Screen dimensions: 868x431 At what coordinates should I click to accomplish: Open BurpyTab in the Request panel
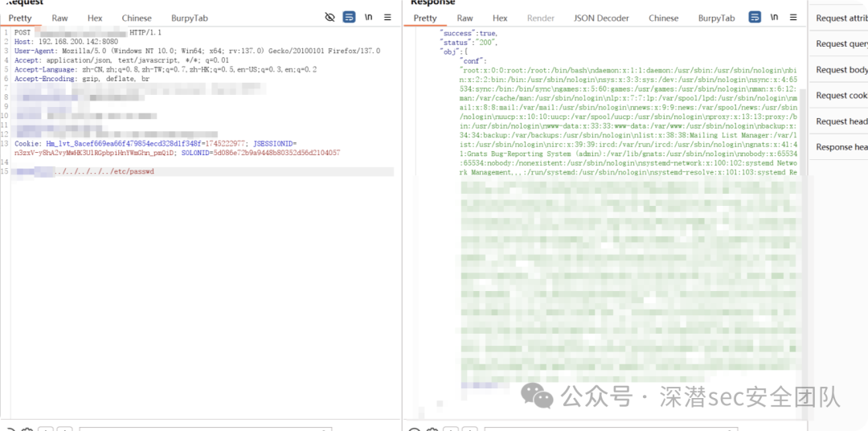(190, 18)
